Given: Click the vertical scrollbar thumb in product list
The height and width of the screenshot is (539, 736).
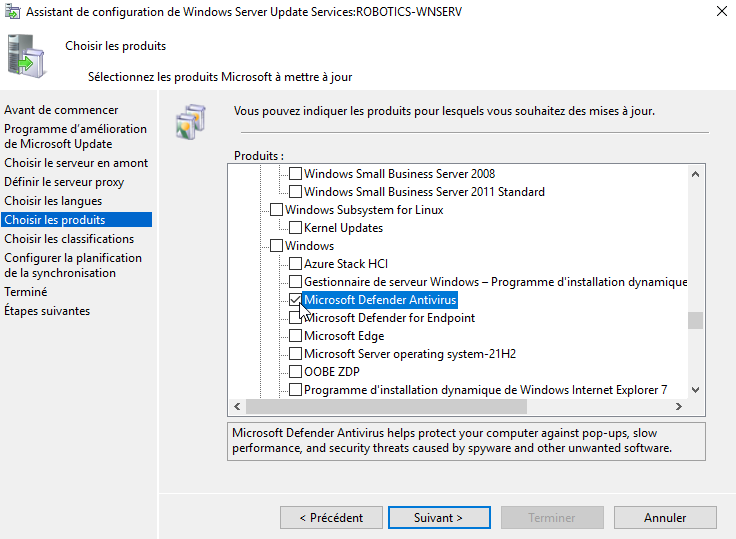Looking at the screenshot, I should [x=696, y=321].
